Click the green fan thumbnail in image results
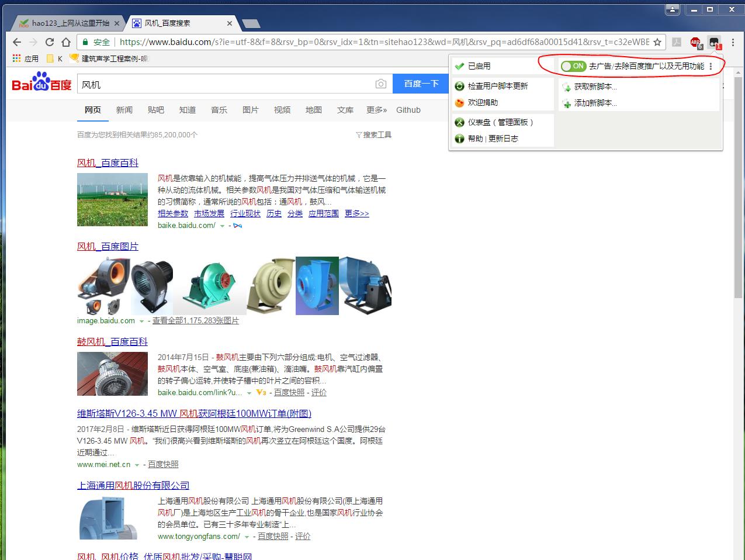745x560 pixels. tap(209, 286)
